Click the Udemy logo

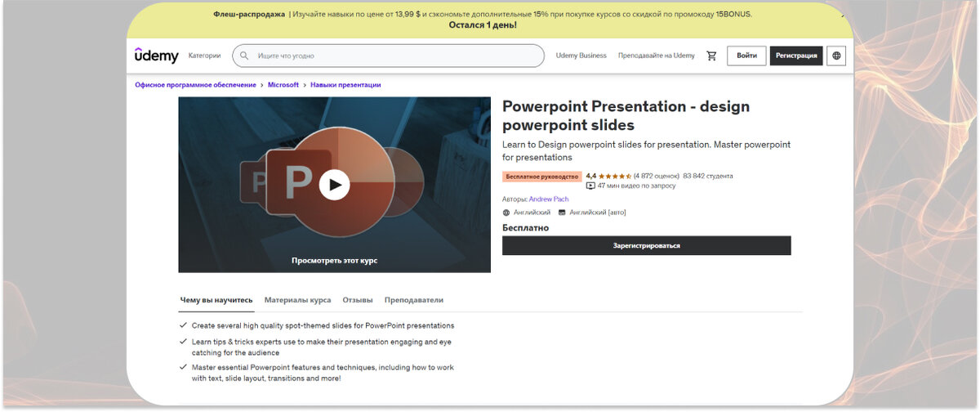157,55
